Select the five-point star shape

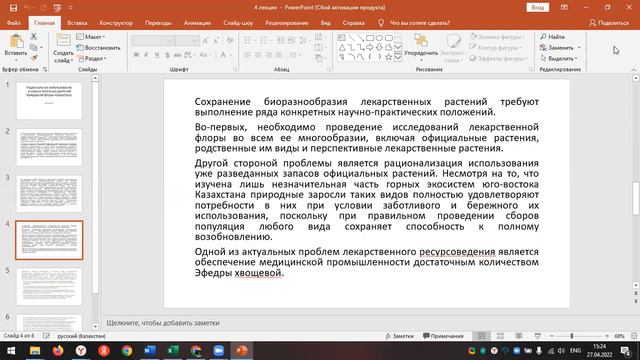[x=389, y=57]
